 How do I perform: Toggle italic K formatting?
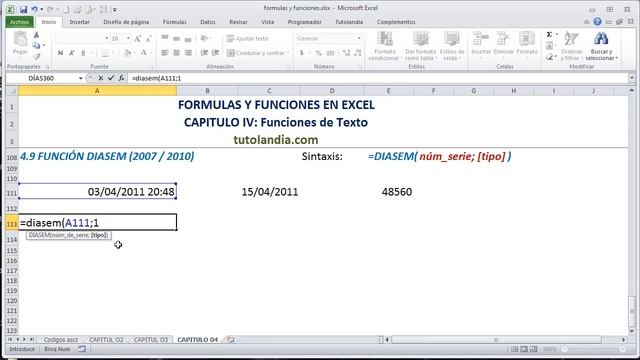[72, 53]
